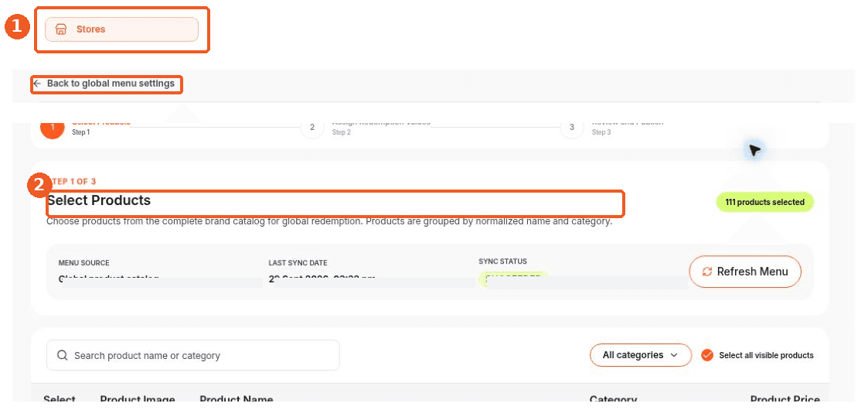Screen dimensions: 868x417
Task: Toggle Select all visible products checkbox
Action: coord(707,356)
